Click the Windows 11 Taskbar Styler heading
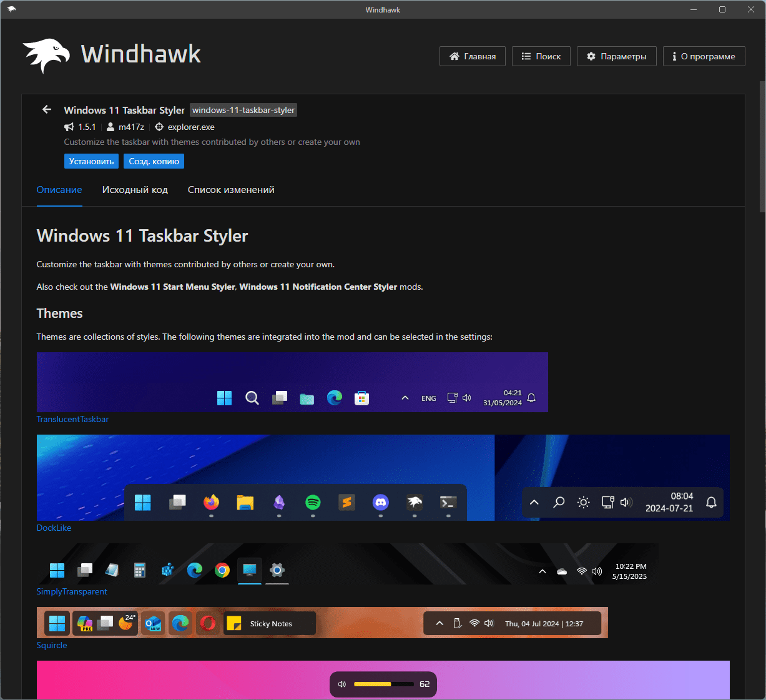This screenshot has width=766, height=700. click(142, 235)
